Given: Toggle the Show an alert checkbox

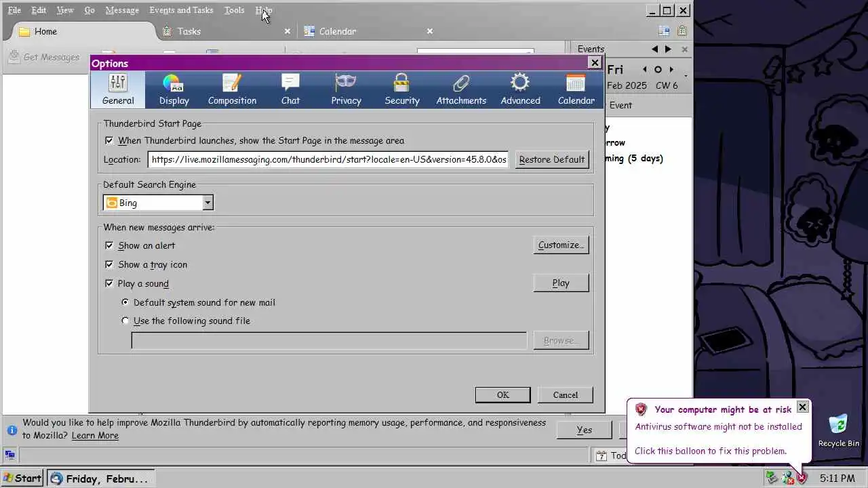Looking at the screenshot, I should 109,245.
